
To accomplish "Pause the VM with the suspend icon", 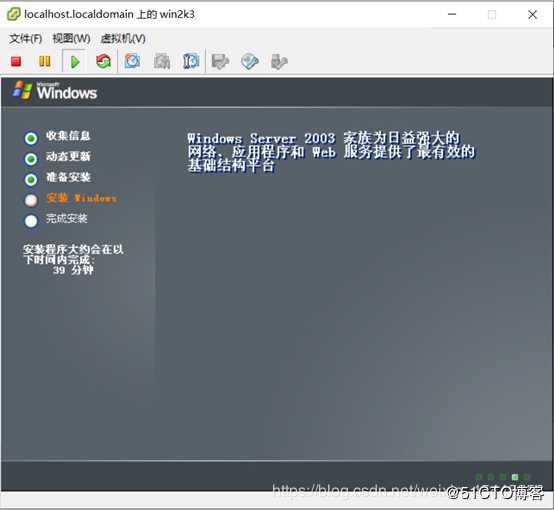I will (45, 61).
